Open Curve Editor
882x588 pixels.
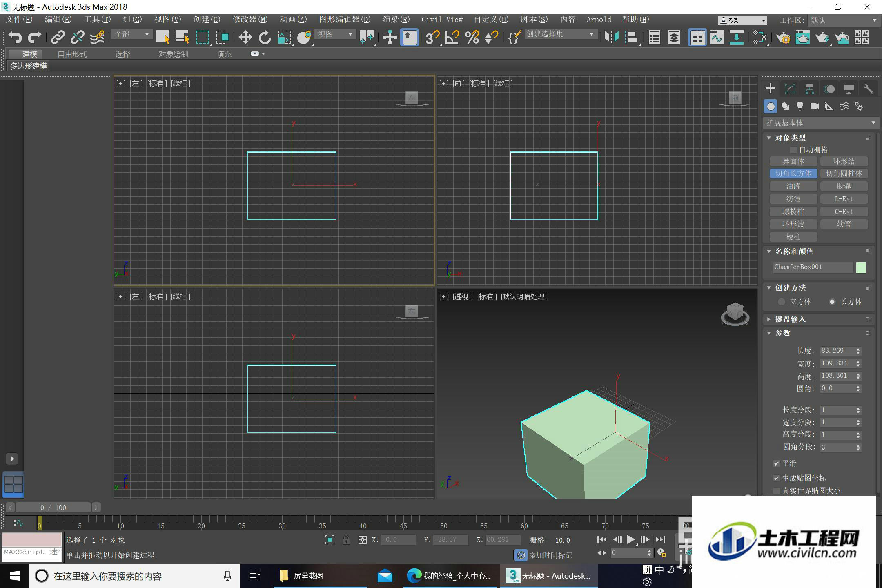point(717,38)
